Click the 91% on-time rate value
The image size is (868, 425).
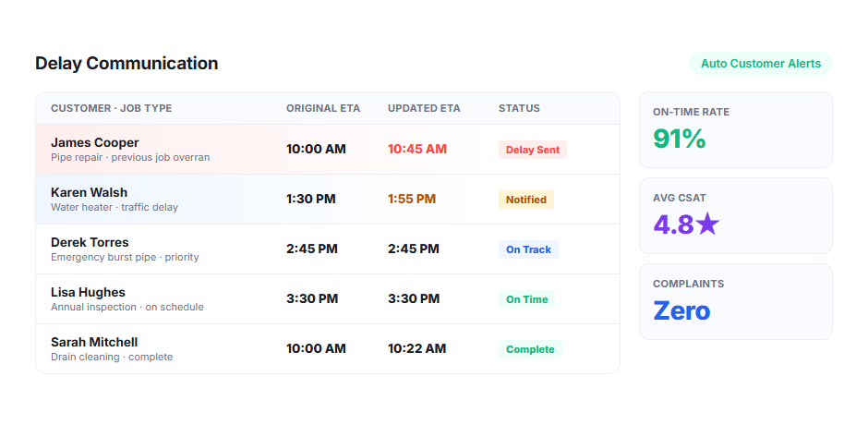(x=680, y=139)
